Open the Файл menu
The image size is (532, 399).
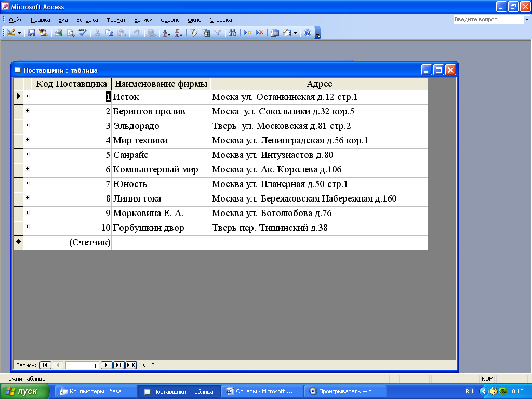point(16,20)
